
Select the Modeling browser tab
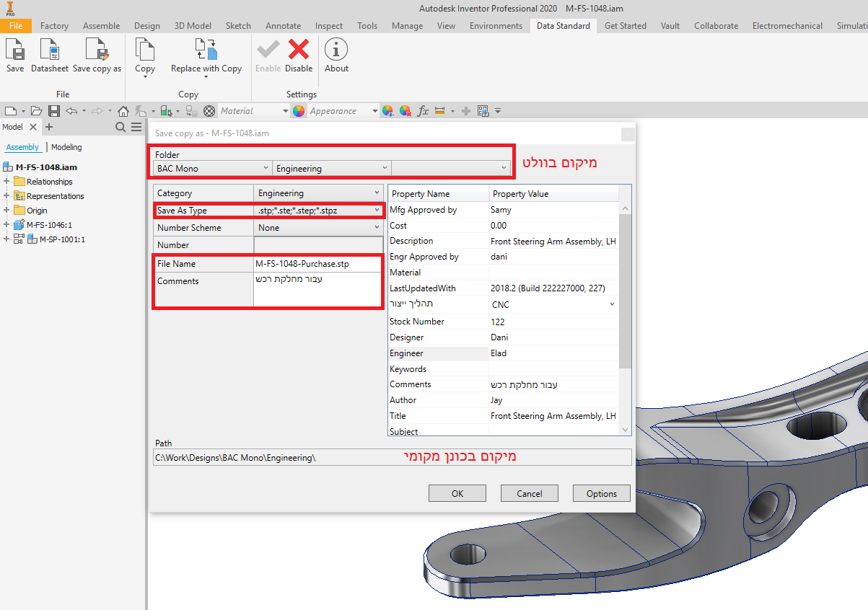[x=66, y=147]
